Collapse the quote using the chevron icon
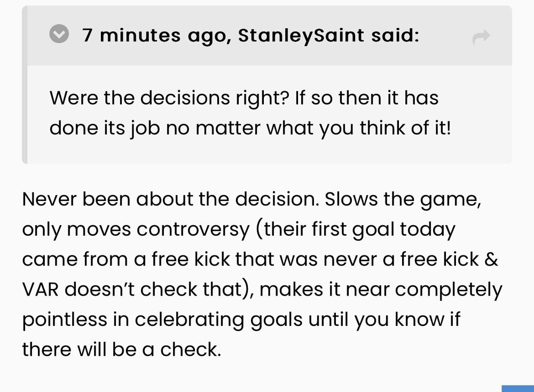The image size is (534, 392). click(x=59, y=35)
